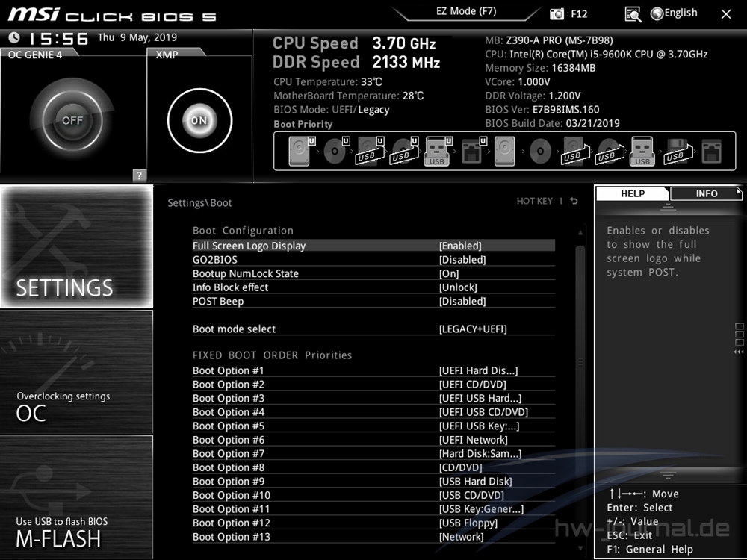The height and width of the screenshot is (560, 747).
Task: Close the BIOS with the X icon
Action: [726, 14]
